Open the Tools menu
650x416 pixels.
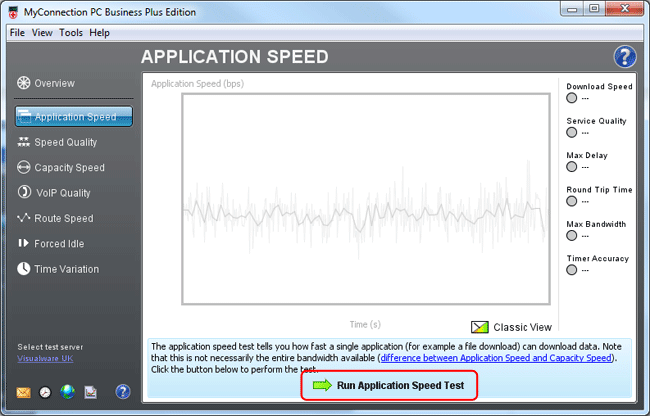point(71,33)
